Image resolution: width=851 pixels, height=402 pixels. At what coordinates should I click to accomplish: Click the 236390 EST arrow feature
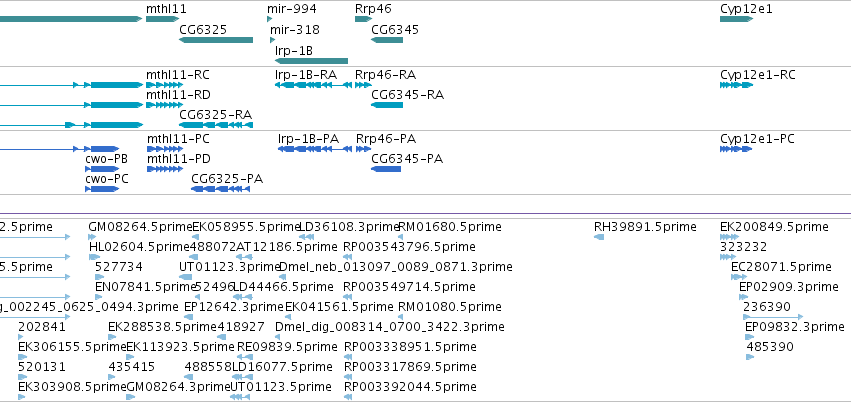point(773,316)
